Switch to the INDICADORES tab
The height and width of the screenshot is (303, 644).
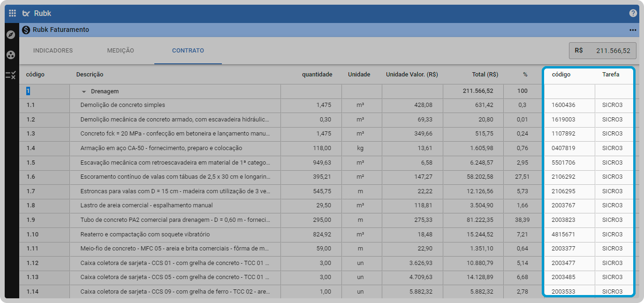click(53, 51)
